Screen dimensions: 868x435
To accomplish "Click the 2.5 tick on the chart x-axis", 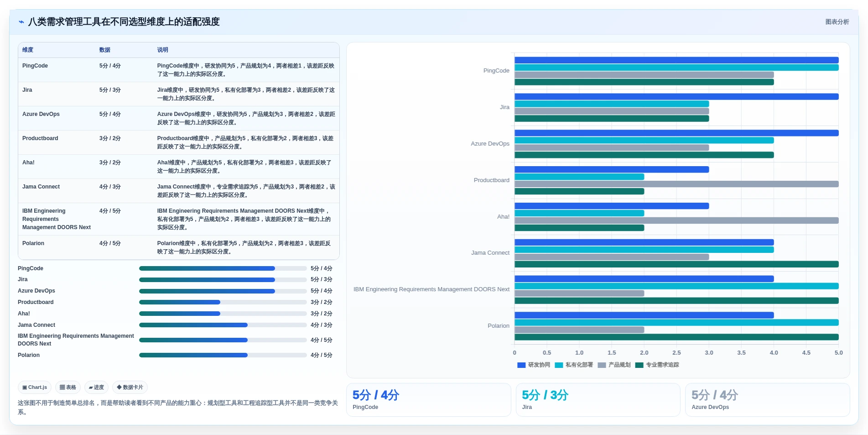I will point(676,353).
